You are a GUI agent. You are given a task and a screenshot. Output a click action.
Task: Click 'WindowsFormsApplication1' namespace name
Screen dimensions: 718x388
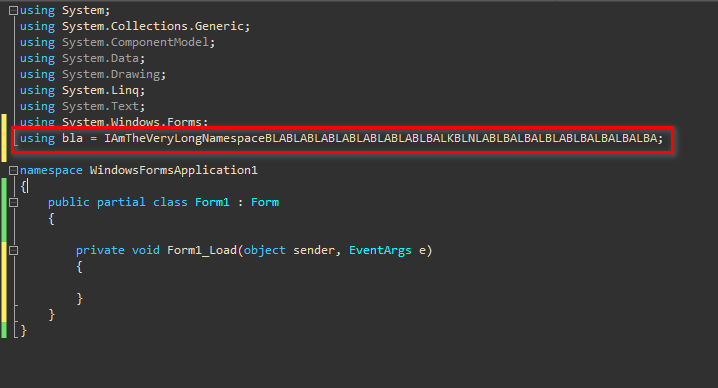click(x=174, y=170)
